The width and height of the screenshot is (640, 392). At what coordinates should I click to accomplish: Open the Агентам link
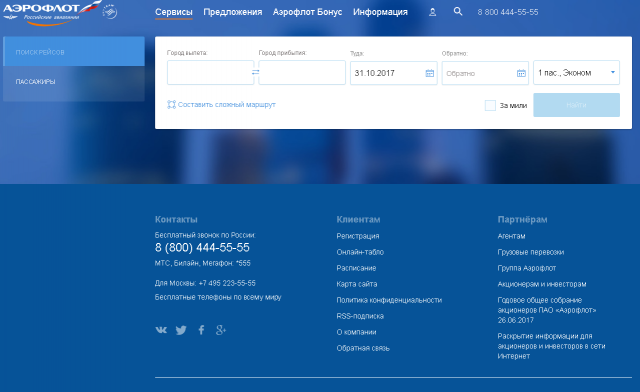pos(511,236)
